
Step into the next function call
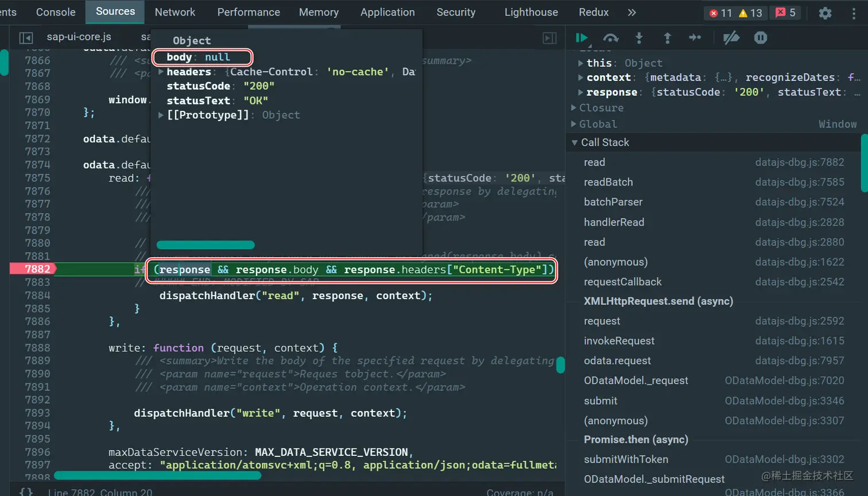tap(639, 38)
